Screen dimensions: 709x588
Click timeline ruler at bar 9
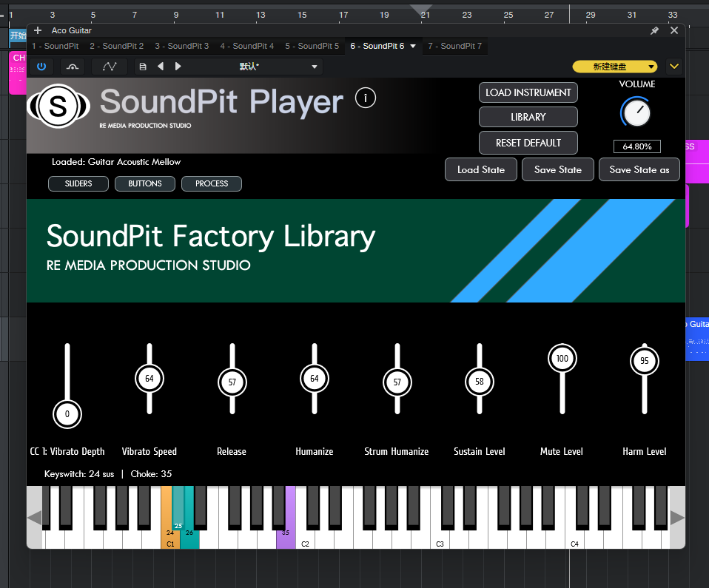pos(176,15)
